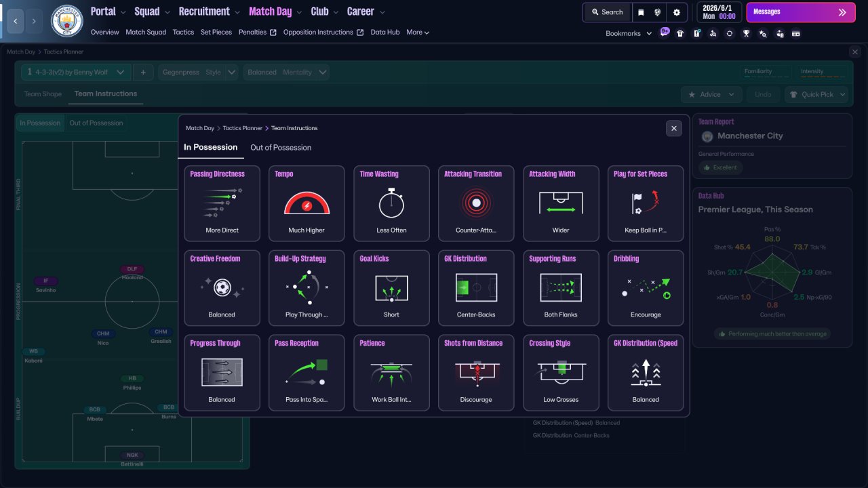The image size is (868, 488).
Task: Click the star search icon in bookmarks bar
Action: point(763,33)
